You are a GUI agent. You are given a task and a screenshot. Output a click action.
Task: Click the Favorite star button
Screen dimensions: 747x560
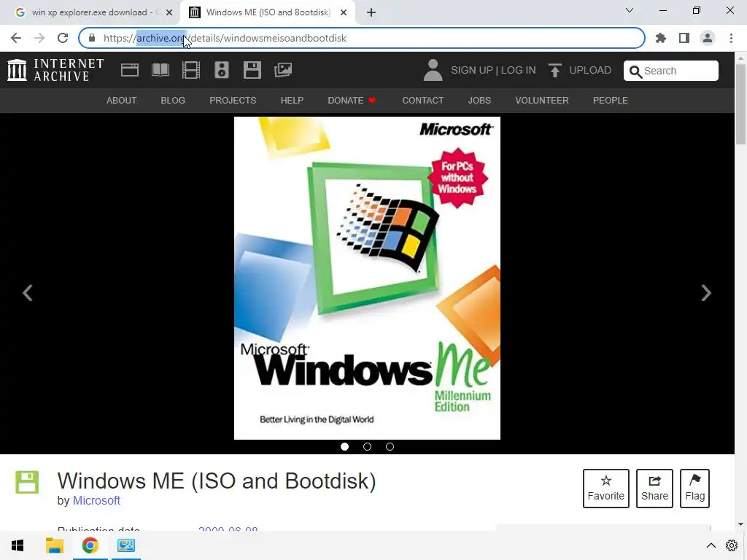click(606, 489)
